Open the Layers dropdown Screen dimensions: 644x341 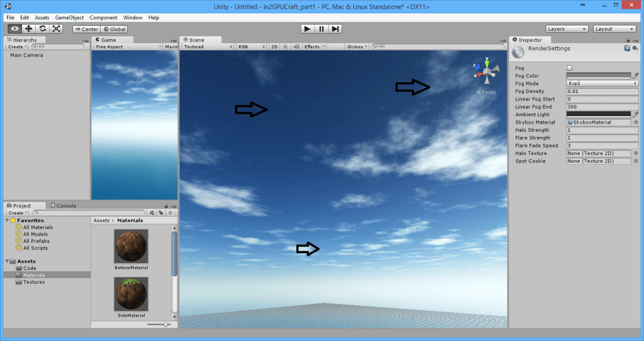(x=567, y=29)
